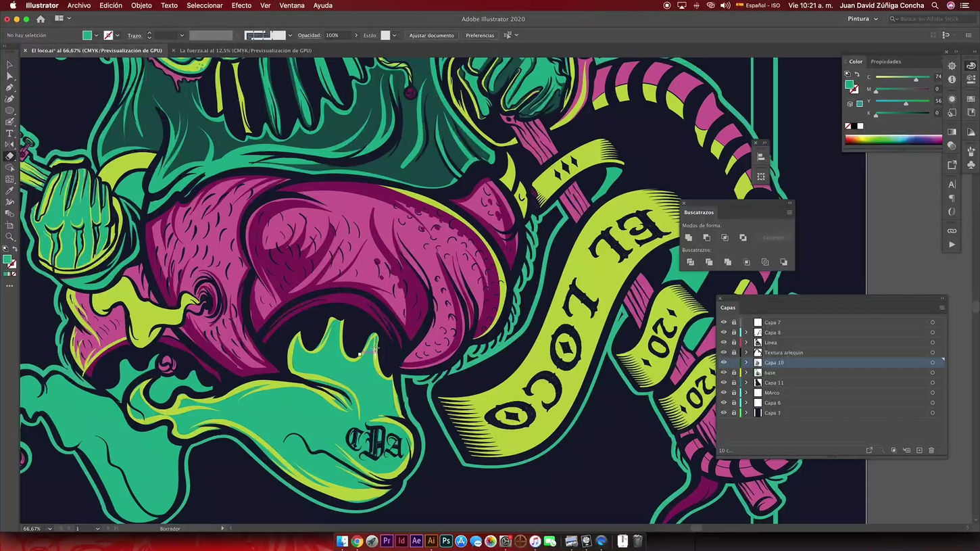This screenshot has width=980, height=551.
Task: Expand the Capa 3 layer contents
Action: pyautogui.click(x=746, y=413)
